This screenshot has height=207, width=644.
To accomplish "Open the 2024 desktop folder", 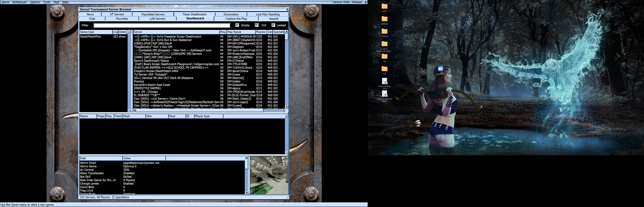I will pos(384,7).
